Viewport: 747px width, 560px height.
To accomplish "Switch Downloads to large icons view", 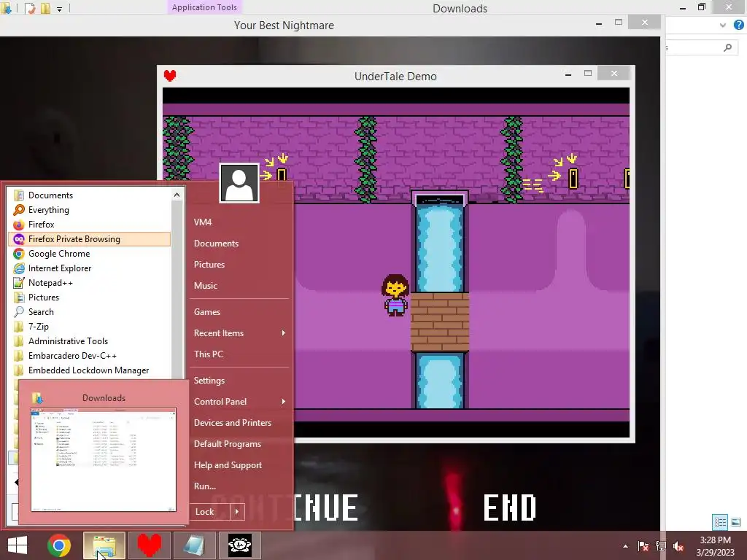I will coord(736,522).
